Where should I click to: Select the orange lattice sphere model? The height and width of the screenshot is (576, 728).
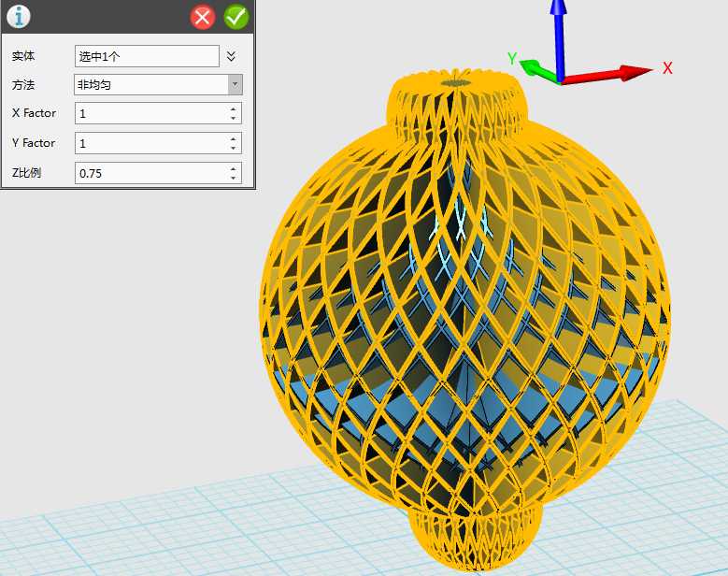[x=464, y=321]
